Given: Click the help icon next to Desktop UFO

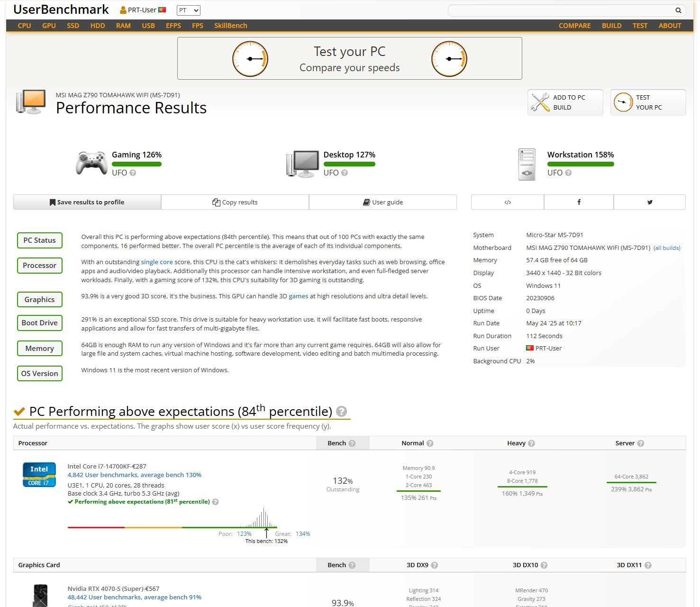Looking at the screenshot, I should point(345,173).
